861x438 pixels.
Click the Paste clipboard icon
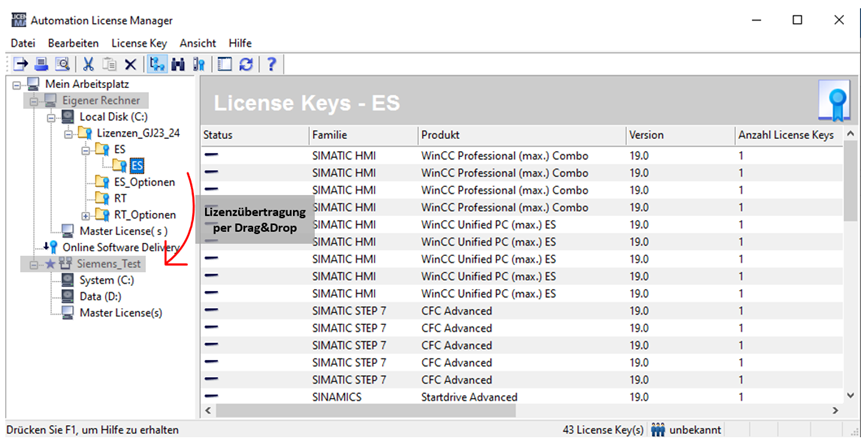pyautogui.click(x=109, y=64)
